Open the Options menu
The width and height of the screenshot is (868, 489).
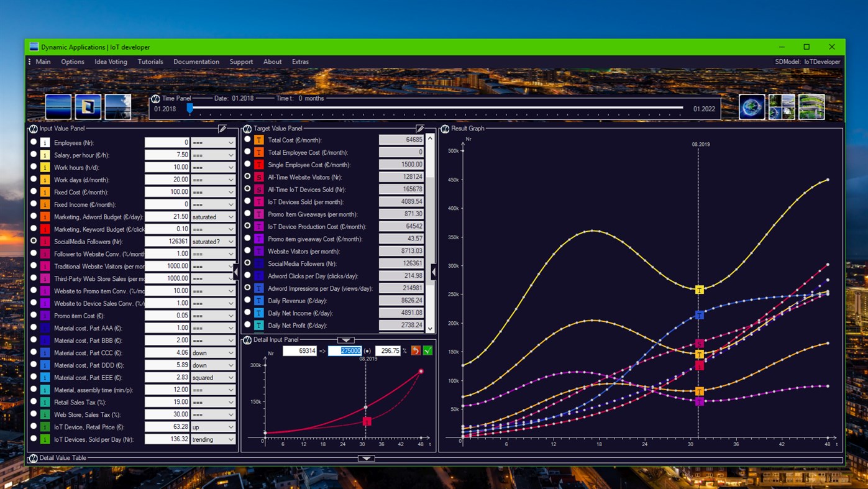pos(72,62)
